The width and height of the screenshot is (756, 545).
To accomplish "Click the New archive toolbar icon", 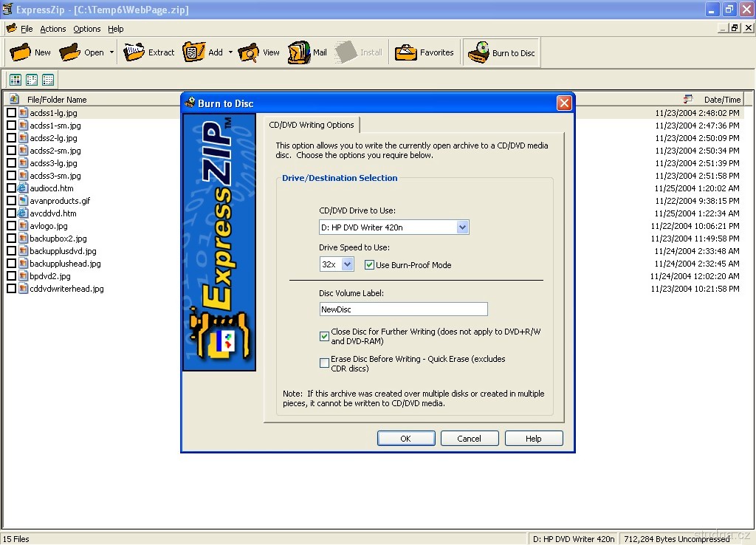I will pos(20,52).
